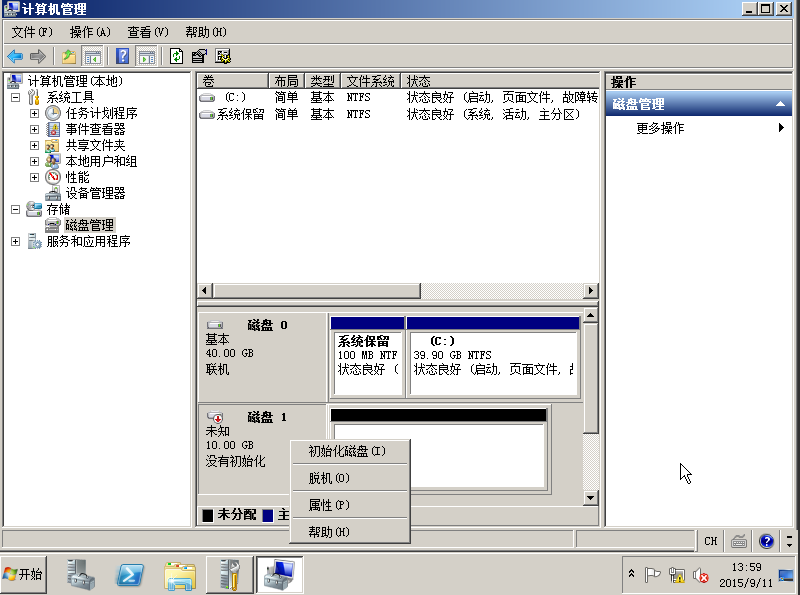Show hidden tray icons arrow

(631, 574)
